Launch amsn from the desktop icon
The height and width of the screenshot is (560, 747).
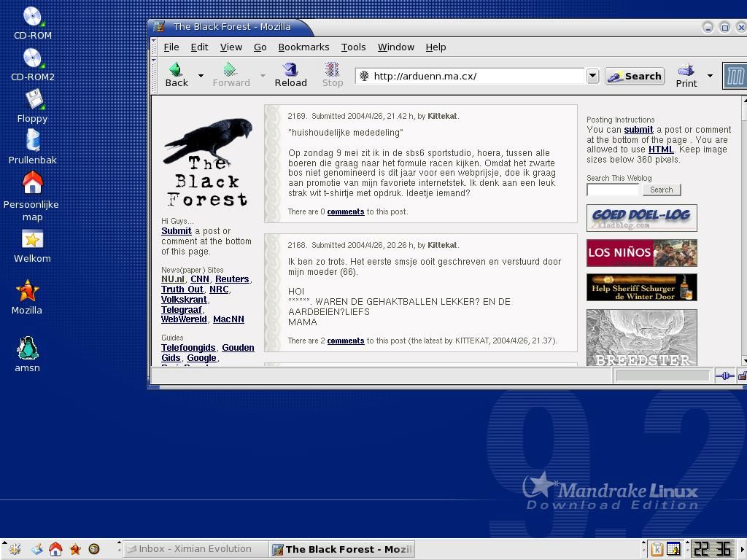pos(27,354)
